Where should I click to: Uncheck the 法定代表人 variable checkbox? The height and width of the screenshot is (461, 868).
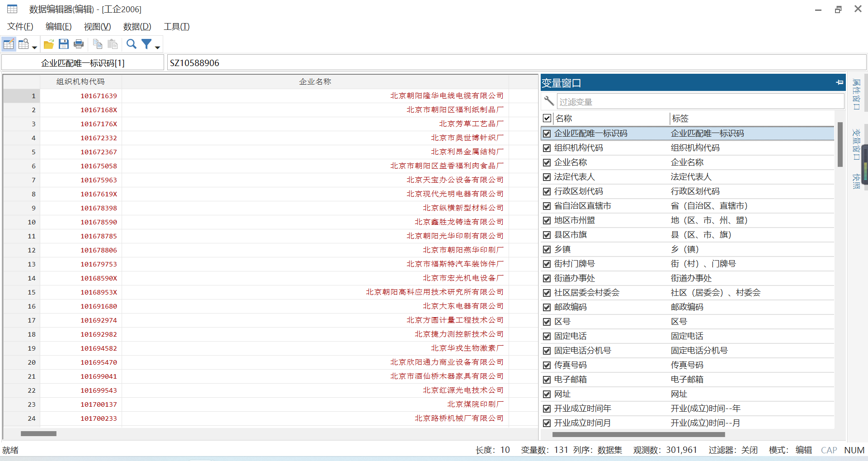tap(547, 177)
